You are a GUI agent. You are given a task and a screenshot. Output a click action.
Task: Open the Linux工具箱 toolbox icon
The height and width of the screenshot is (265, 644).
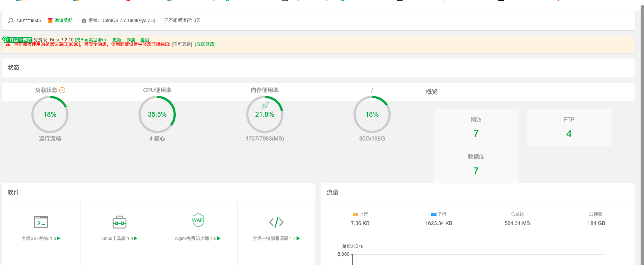pyautogui.click(x=120, y=222)
